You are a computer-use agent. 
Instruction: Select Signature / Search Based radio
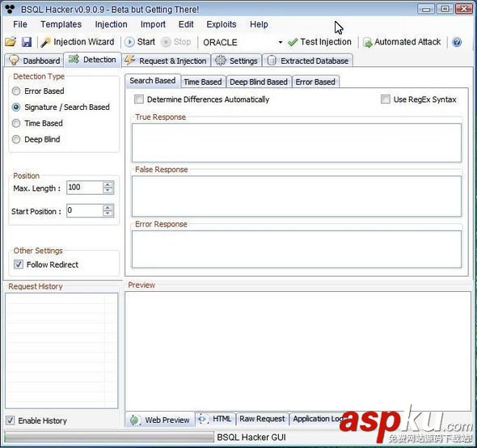[x=16, y=107]
